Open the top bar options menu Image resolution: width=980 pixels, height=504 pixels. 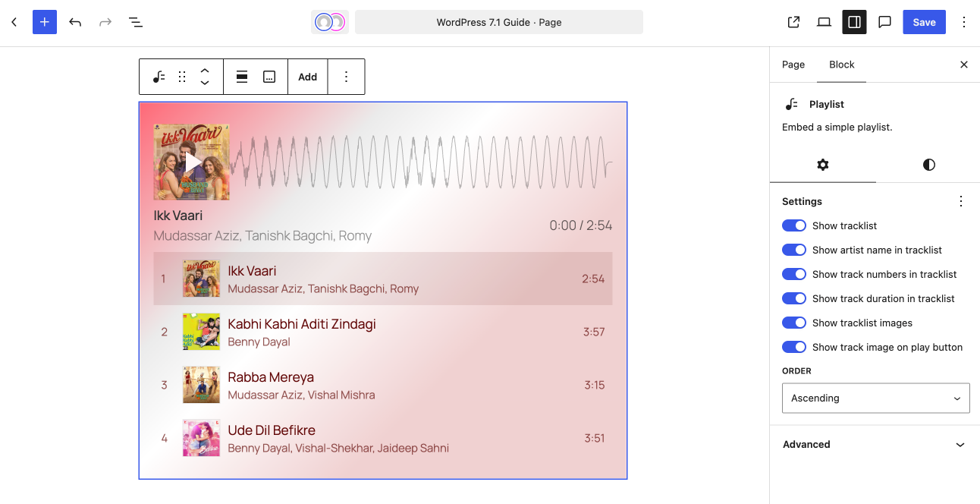pos(964,22)
